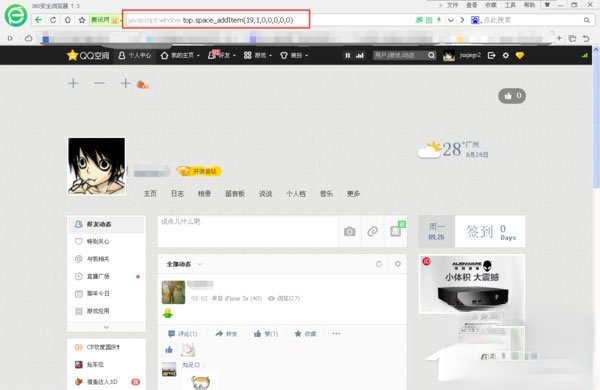The width and height of the screenshot is (600, 390).
Task: Click the large anime profile avatar
Action: coord(96,166)
